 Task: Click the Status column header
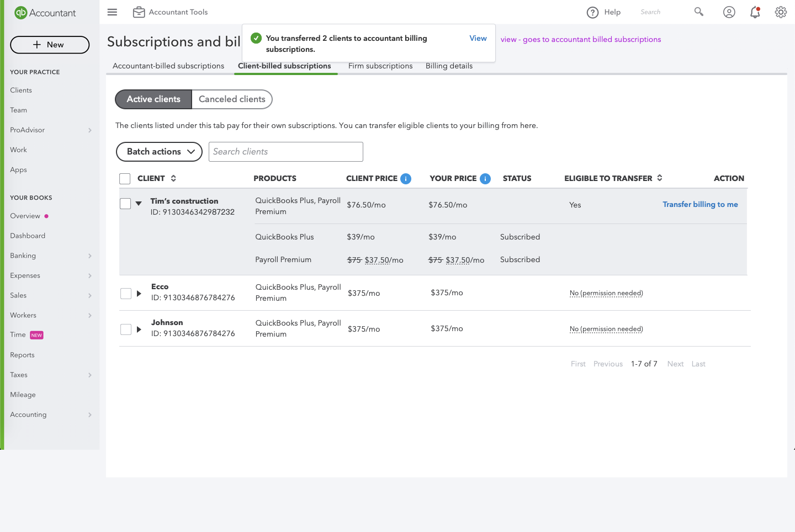pyautogui.click(x=517, y=179)
